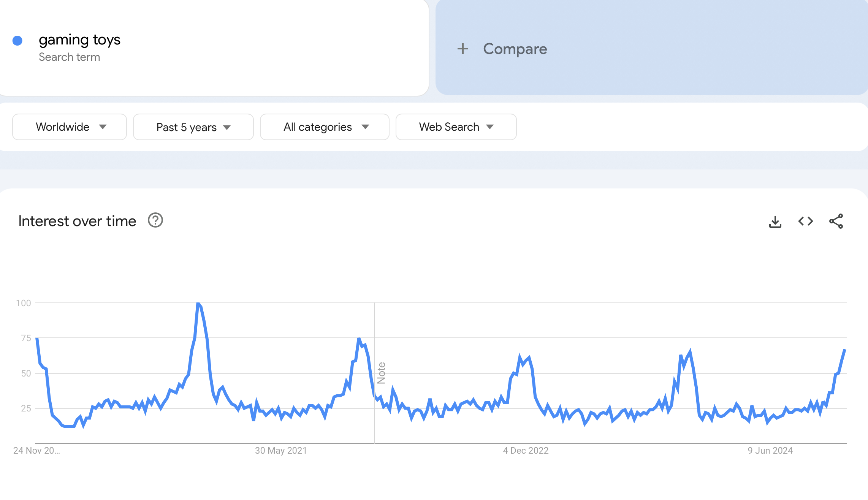Click the Web Search dropdown arrow

tap(489, 127)
